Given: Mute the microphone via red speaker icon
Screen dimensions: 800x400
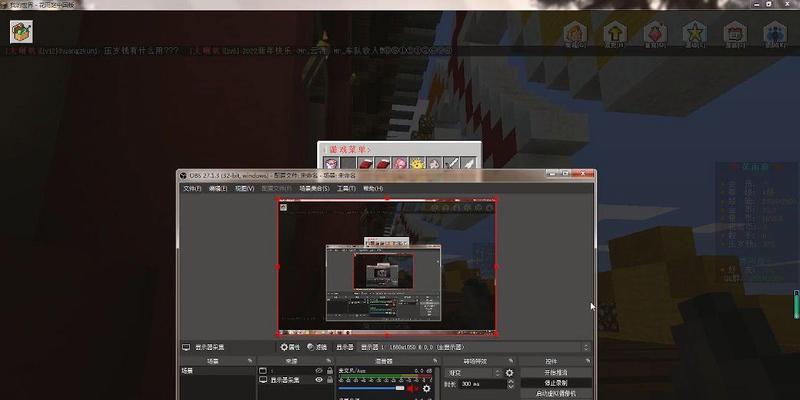Looking at the screenshot, I should coord(411,389).
